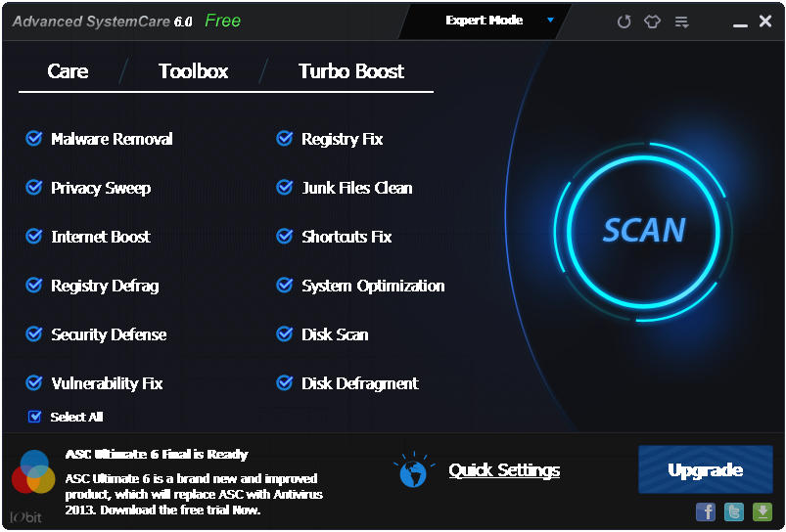Click the ASC Ultimate 6 promo text

pyautogui.click(x=192, y=494)
